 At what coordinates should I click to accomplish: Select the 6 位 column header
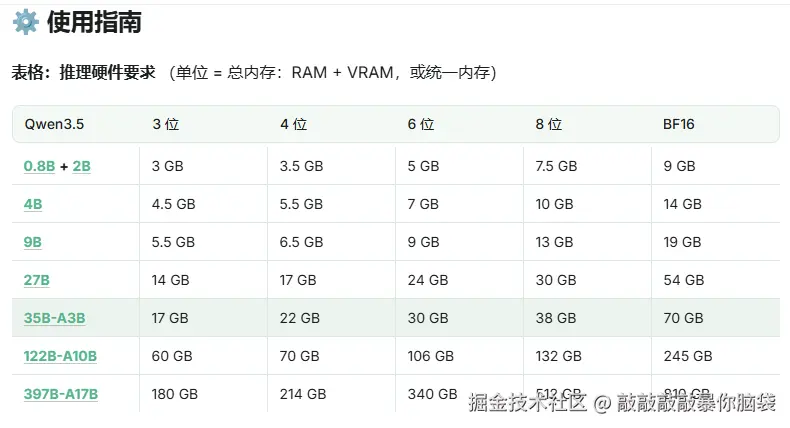click(x=421, y=125)
